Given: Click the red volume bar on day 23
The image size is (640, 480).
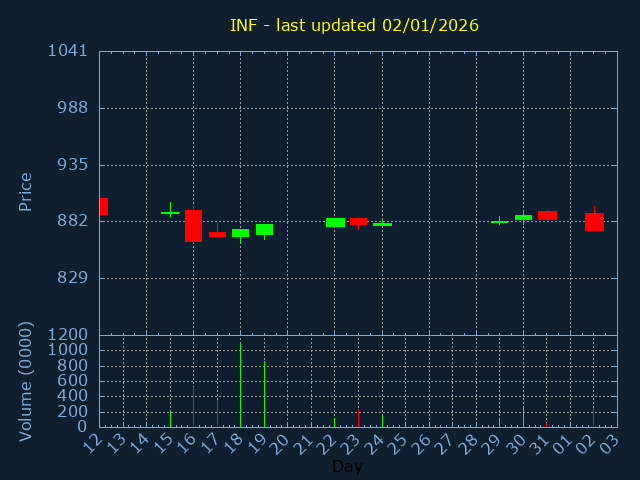Looking at the screenshot, I should point(358,417).
